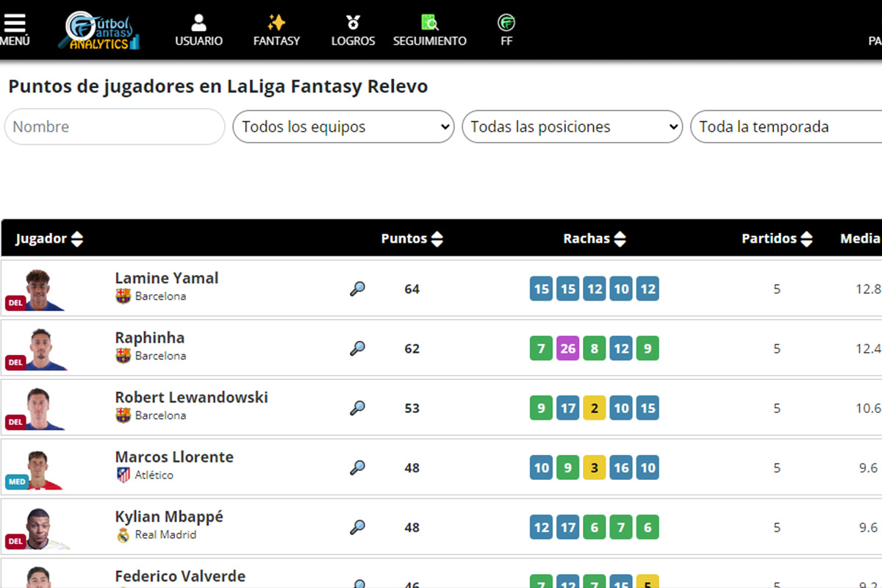Click the page title heading
The width and height of the screenshot is (882, 588).
point(218,87)
